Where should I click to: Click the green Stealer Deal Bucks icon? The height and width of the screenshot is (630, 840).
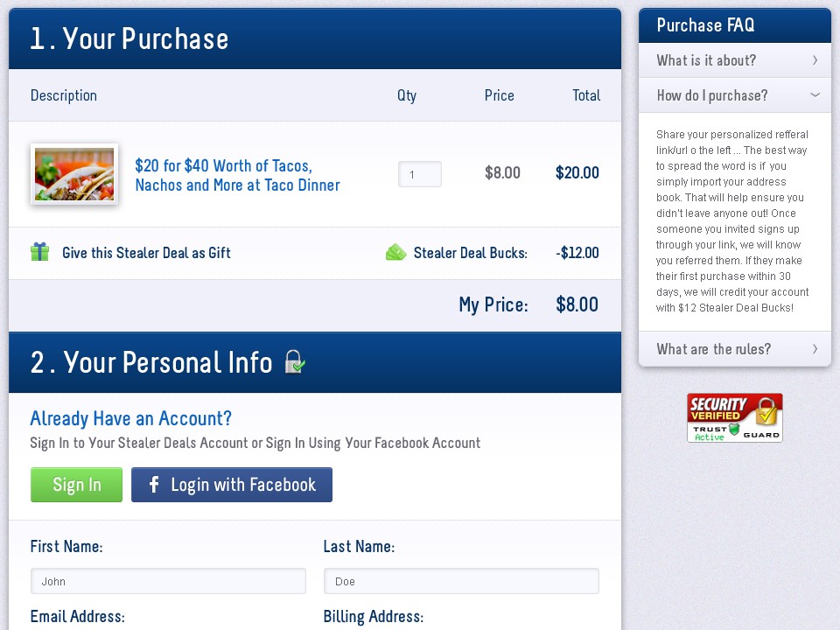tap(395, 252)
